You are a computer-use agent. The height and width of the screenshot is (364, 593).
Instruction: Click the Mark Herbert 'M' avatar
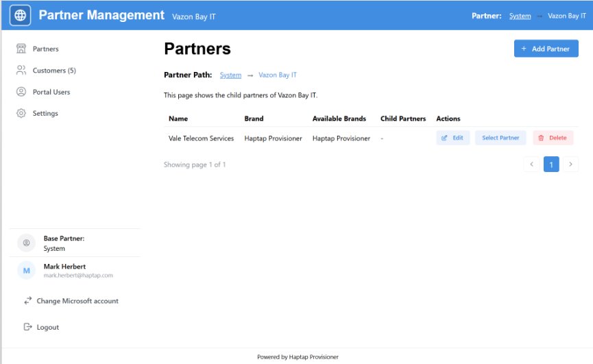(26, 271)
